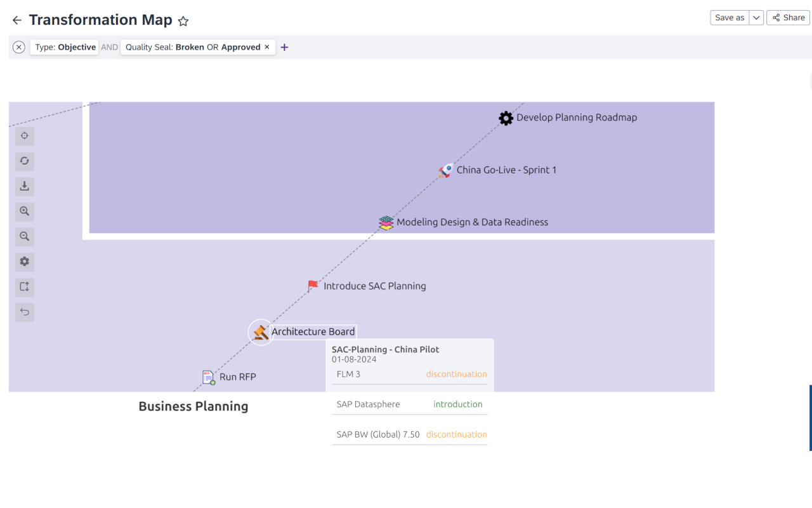Open Modeling Design & Data Readiness label
Image resolution: width=812 pixels, height=508 pixels.
click(472, 222)
